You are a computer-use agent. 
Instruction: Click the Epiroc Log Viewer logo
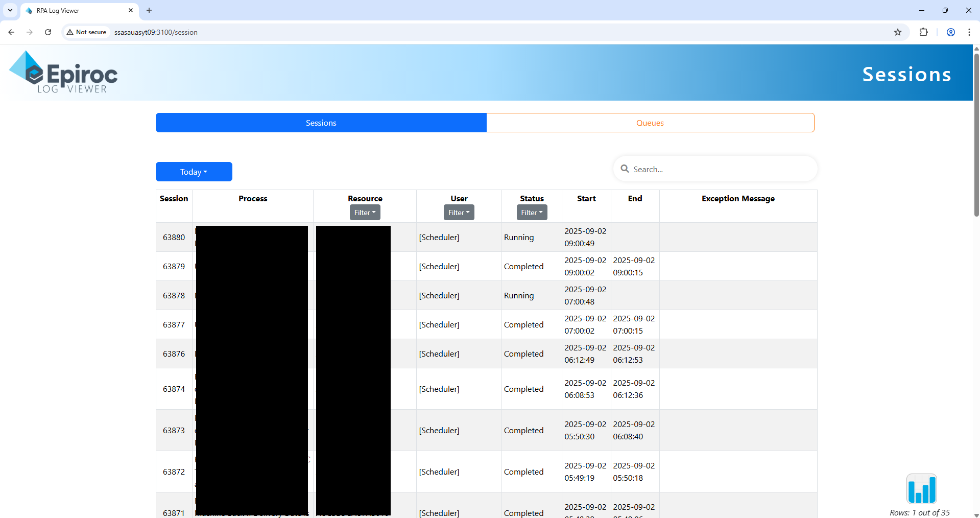62,72
